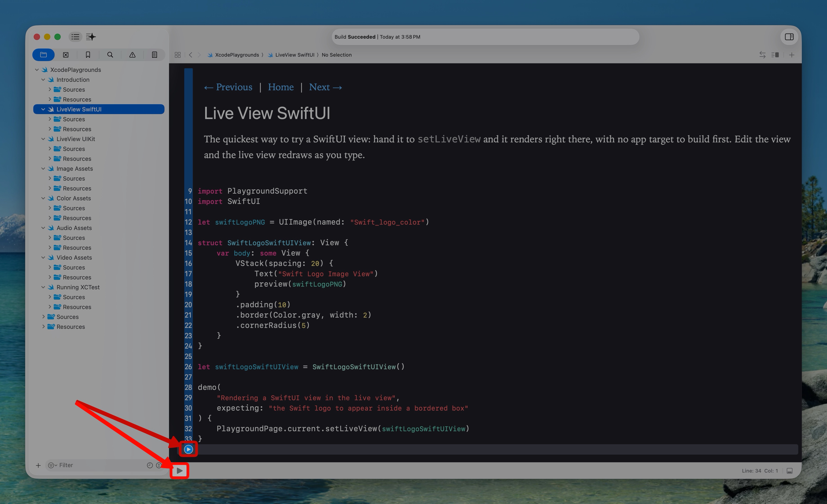Screen dimensions: 827x504
Task: Click the Live View SwiftUI heading
Action: (267, 113)
